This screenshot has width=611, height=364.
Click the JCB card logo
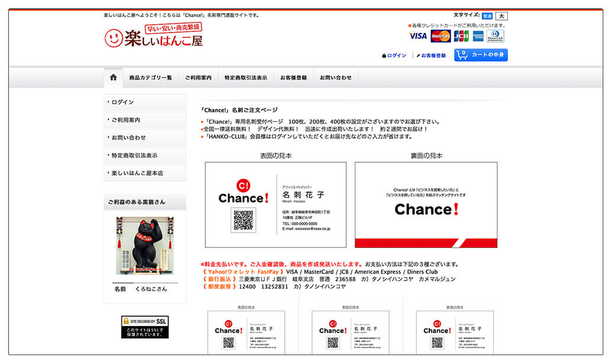pos(460,36)
